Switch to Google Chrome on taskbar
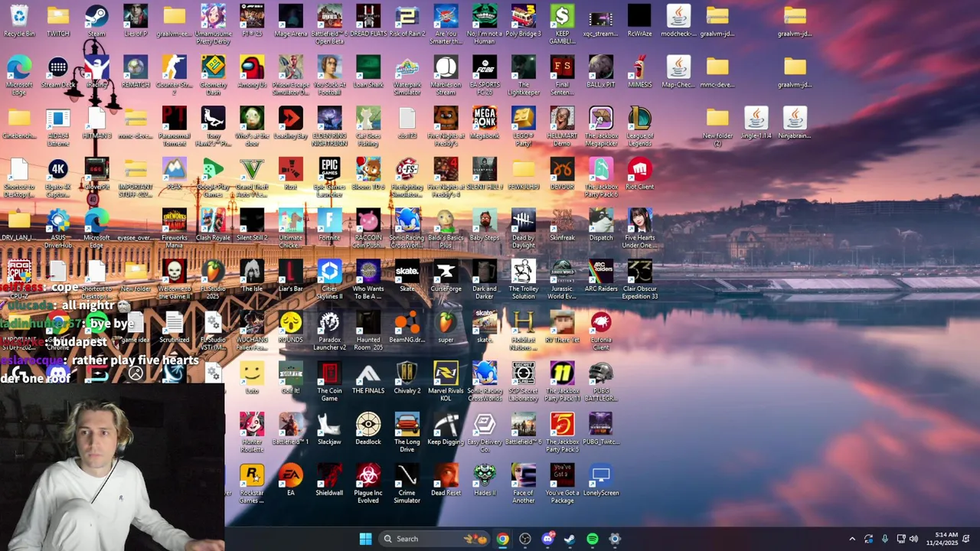This screenshot has width=980, height=551. (502, 539)
